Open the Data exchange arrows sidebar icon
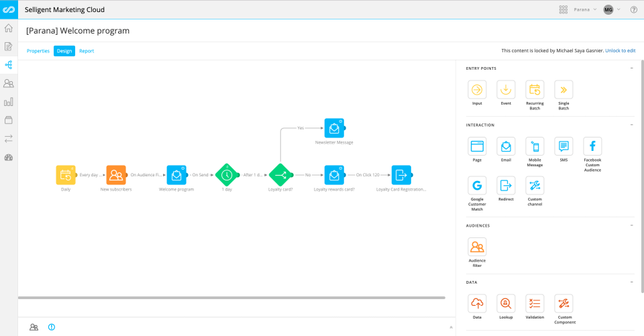The width and height of the screenshot is (644, 336). (x=9, y=139)
